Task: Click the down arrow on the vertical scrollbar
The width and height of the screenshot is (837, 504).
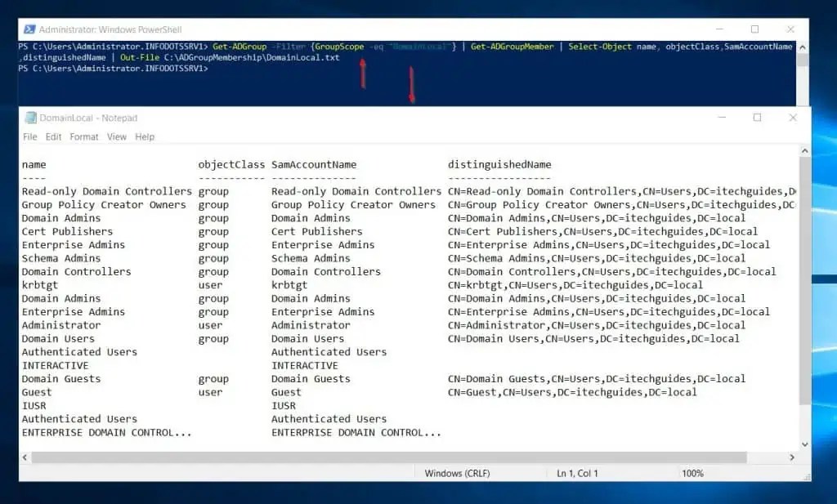Action: (803, 445)
